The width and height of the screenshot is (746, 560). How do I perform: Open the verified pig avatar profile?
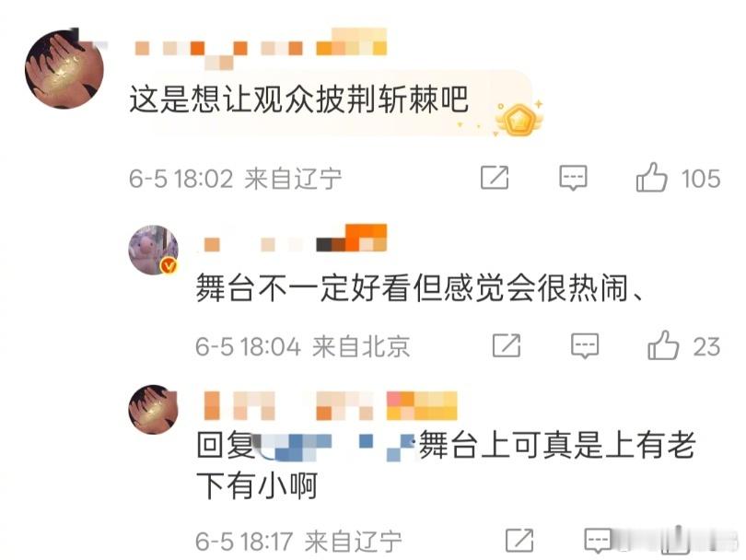pyautogui.click(x=154, y=250)
